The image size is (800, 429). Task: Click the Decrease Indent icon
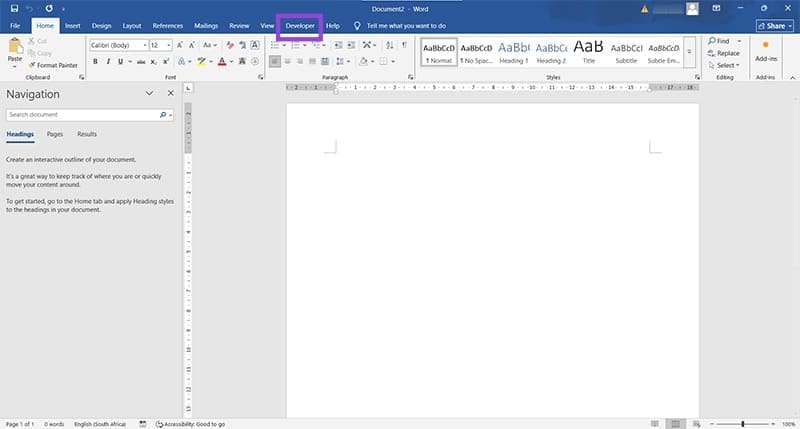pyautogui.click(x=338, y=45)
